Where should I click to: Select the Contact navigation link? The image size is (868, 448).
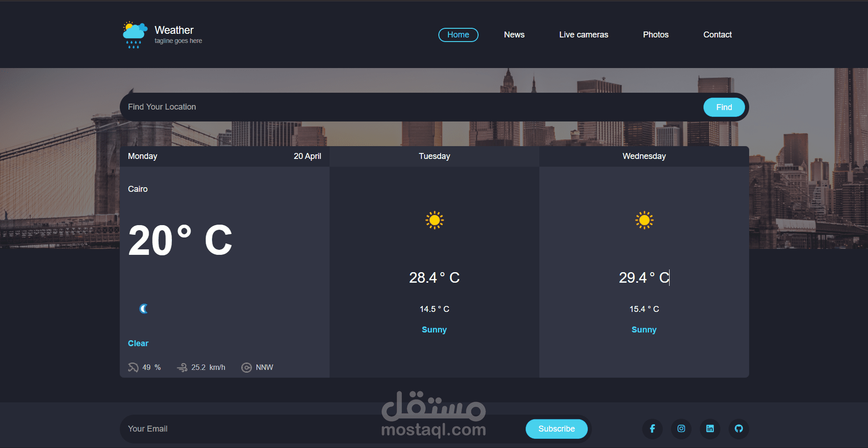[x=717, y=35]
